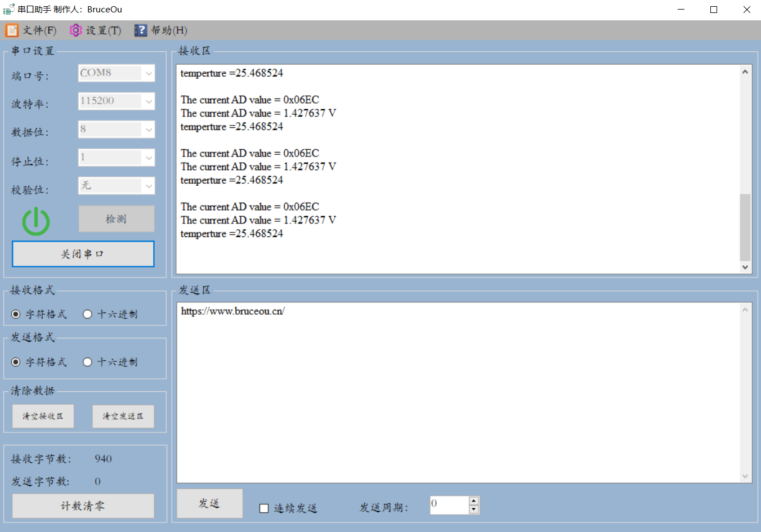Screen dimensions: 761x532
Task: Click the 关闭串口 close port button
Action: click(83, 254)
